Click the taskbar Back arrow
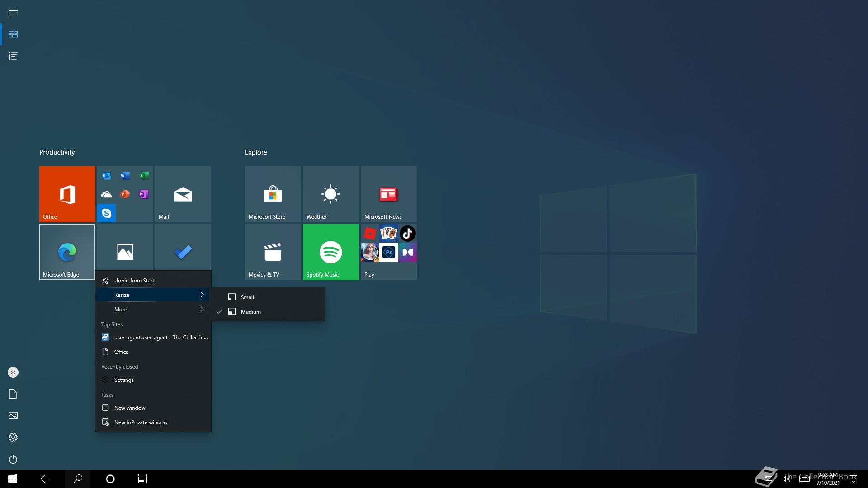 point(45,479)
